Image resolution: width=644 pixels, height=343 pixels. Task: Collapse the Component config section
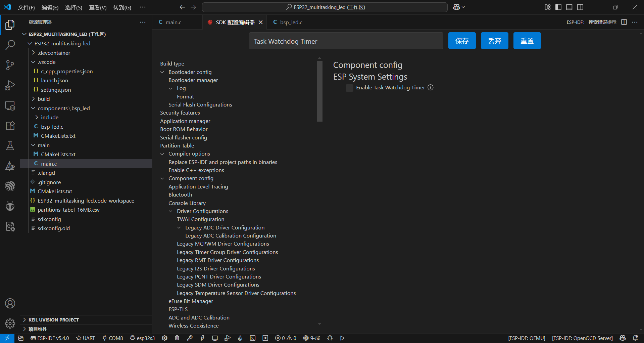point(162,178)
